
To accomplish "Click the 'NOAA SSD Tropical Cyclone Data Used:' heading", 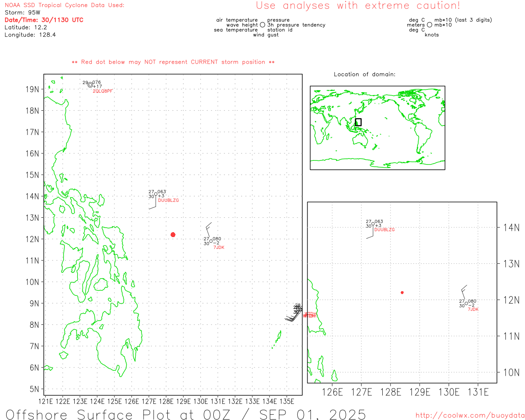I will click(x=64, y=5).
